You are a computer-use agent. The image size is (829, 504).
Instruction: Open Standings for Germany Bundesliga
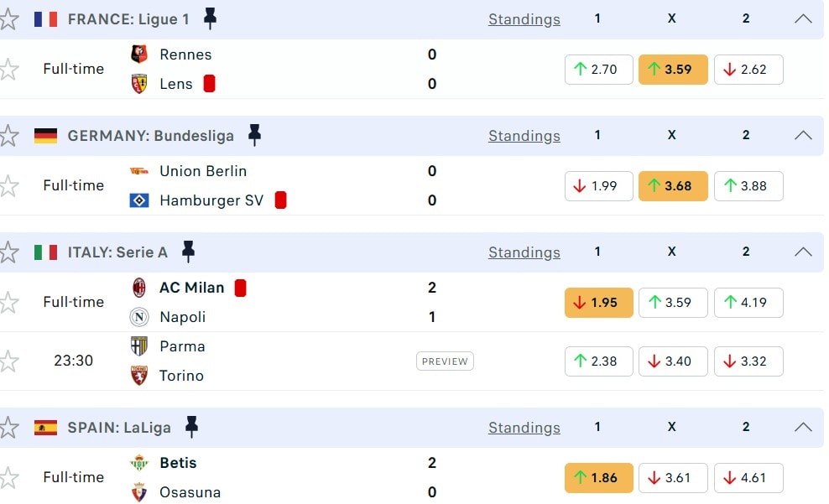(524, 136)
